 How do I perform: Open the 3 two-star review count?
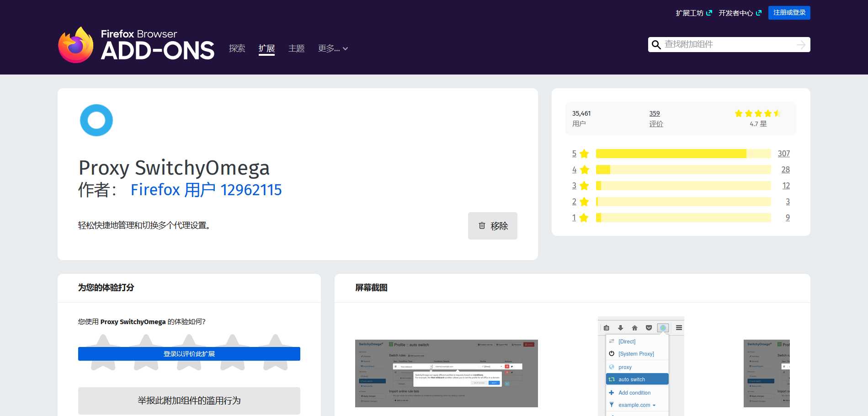pyautogui.click(x=788, y=202)
